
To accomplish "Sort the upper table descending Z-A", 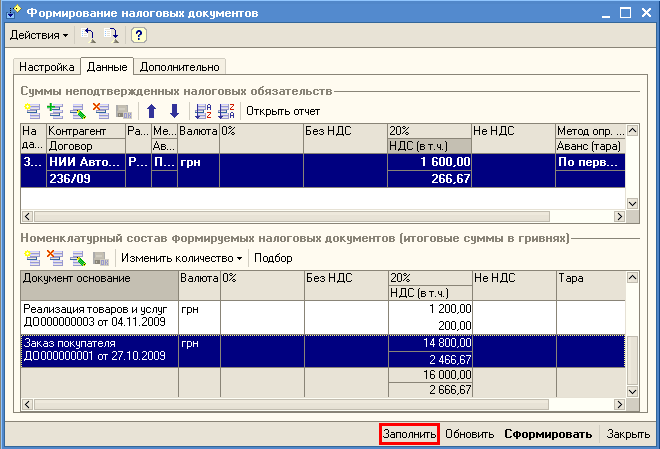I will coord(226,110).
